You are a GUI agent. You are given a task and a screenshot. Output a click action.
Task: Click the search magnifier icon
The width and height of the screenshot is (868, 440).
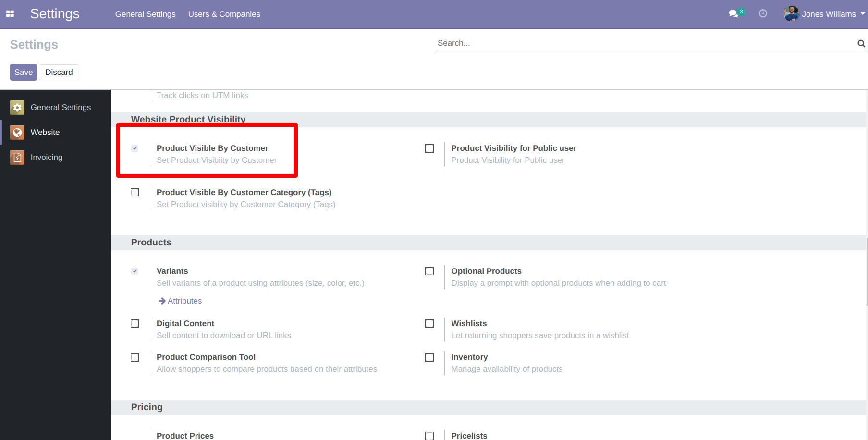[861, 44]
